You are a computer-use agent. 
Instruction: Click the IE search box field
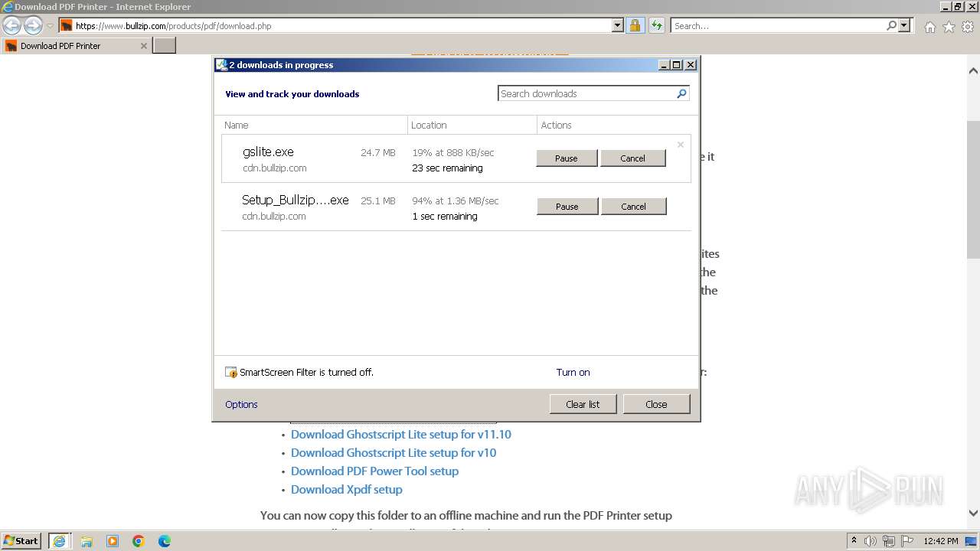click(778, 25)
